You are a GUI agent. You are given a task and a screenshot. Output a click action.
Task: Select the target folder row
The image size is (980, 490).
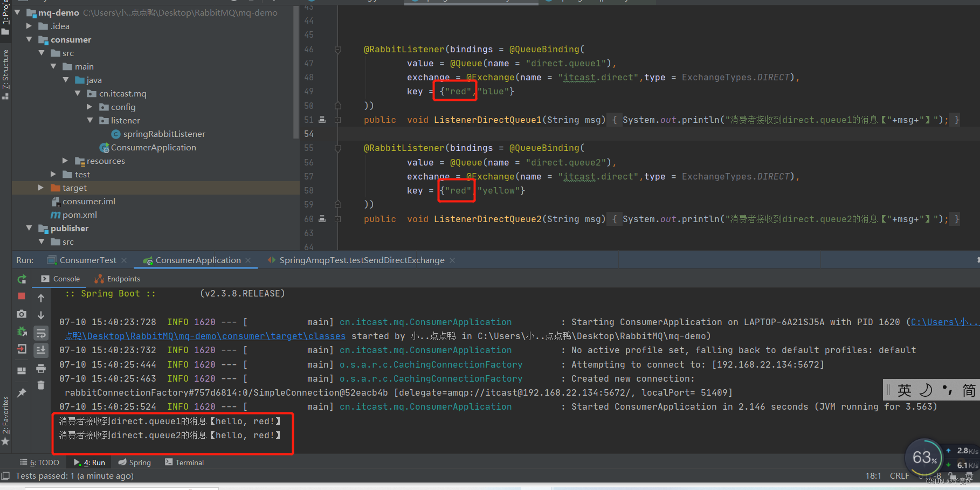click(x=155, y=188)
